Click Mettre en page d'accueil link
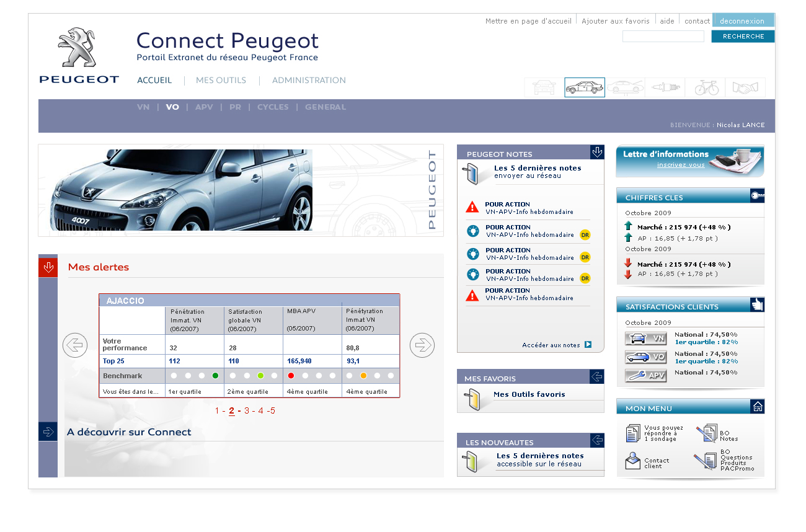806x532 pixels. tap(528, 21)
